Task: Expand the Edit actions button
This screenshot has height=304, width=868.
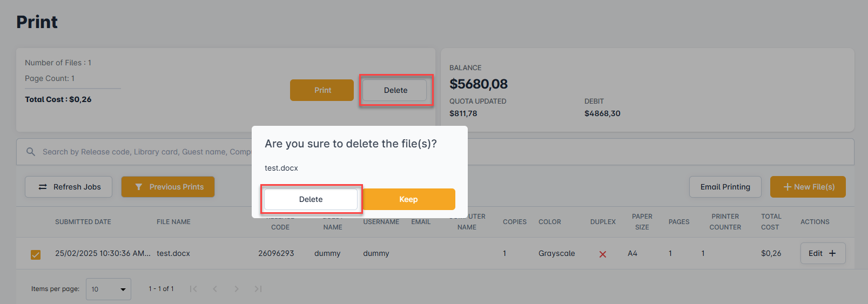Action: pyautogui.click(x=823, y=253)
